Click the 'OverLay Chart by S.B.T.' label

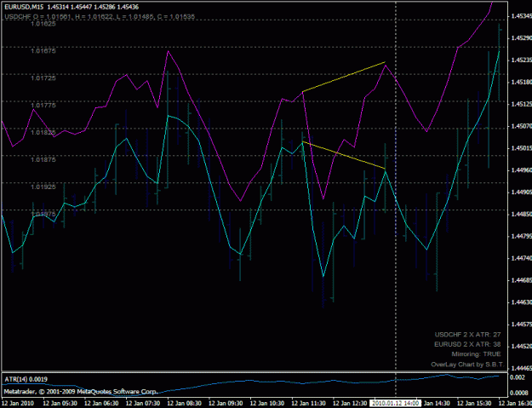[x=467, y=365]
